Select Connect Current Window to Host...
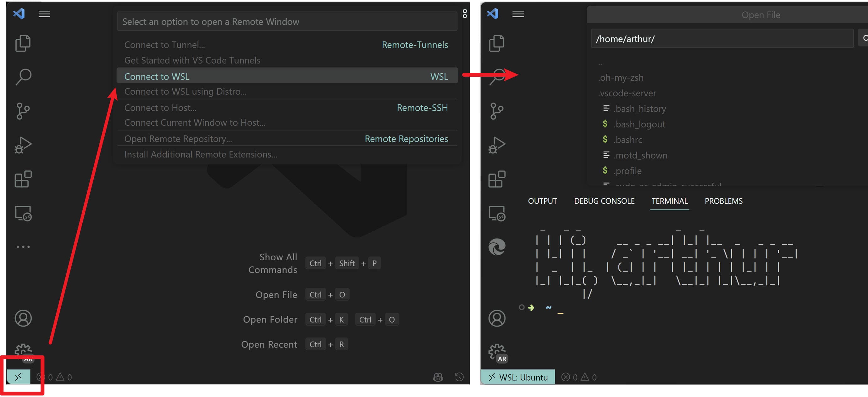This screenshot has height=397, width=868. point(287,123)
